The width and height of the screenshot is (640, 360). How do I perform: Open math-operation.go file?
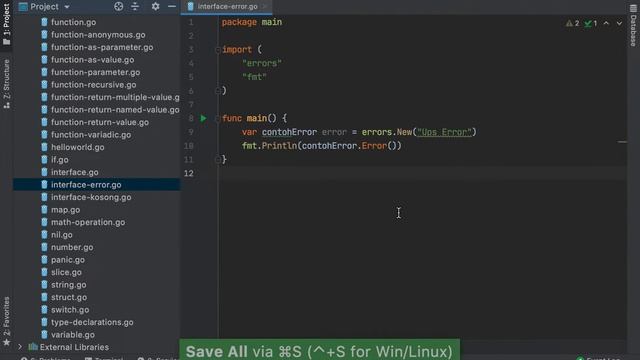[x=88, y=222]
